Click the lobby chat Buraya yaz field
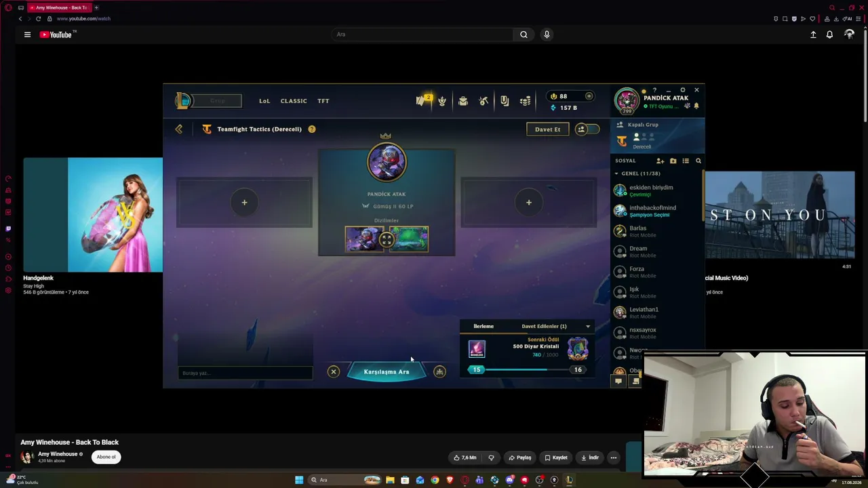 coord(245,373)
